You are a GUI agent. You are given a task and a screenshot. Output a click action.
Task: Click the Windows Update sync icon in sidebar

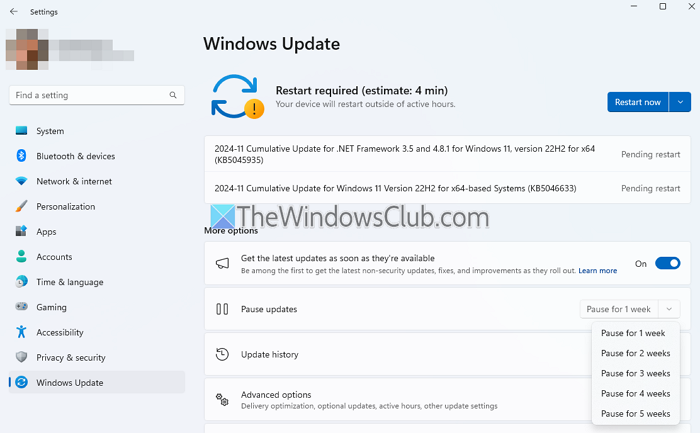click(x=21, y=382)
